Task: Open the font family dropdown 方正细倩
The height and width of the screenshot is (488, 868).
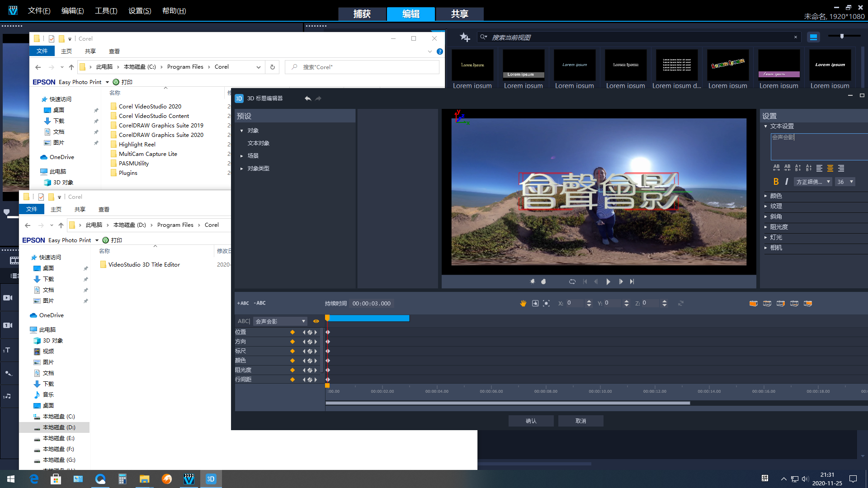Action: tap(813, 182)
